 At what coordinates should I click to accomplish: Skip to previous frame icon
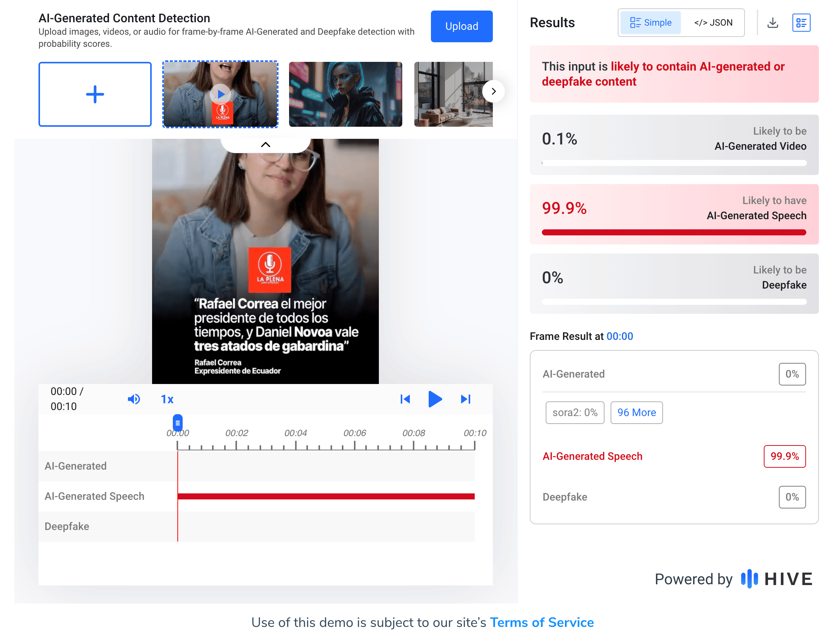pyautogui.click(x=405, y=399)
